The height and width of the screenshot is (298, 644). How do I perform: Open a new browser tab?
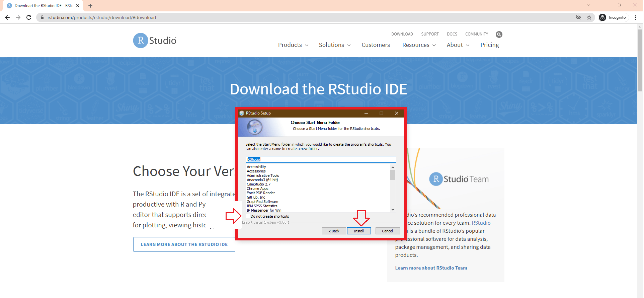tap(90, 6)
